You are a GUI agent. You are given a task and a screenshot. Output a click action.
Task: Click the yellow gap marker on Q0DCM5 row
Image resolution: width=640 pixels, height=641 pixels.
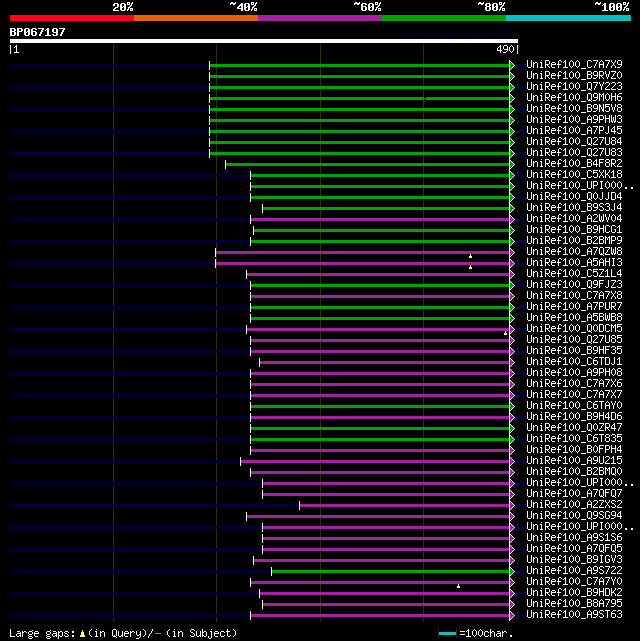(506, 333)
